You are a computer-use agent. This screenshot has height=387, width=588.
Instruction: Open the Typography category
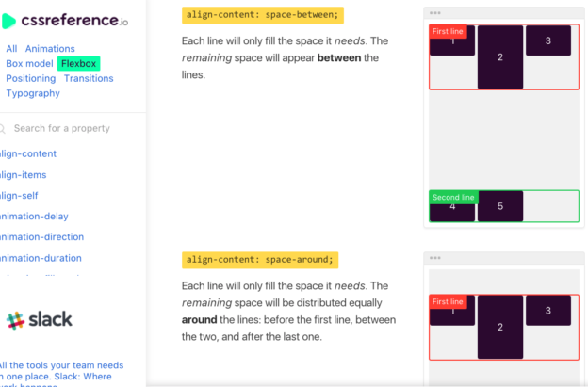[x=33, y=93]
